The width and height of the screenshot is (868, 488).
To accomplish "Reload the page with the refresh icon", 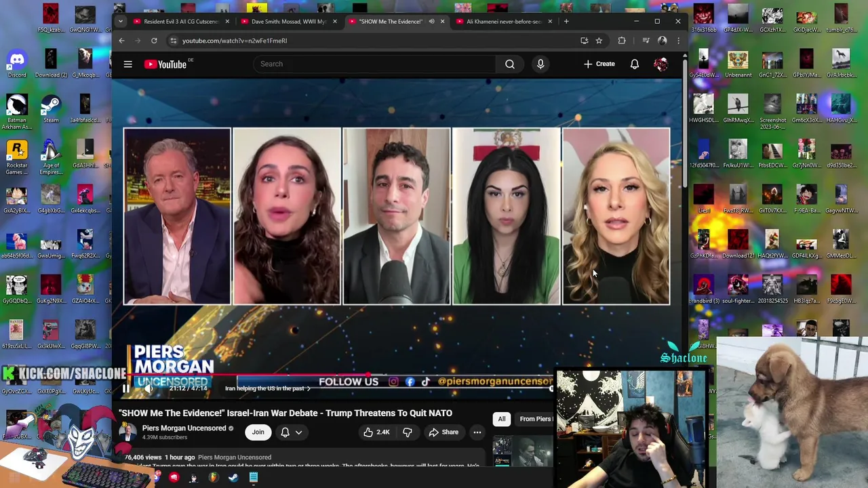I will pyautogui.click(x=154, y=41).
